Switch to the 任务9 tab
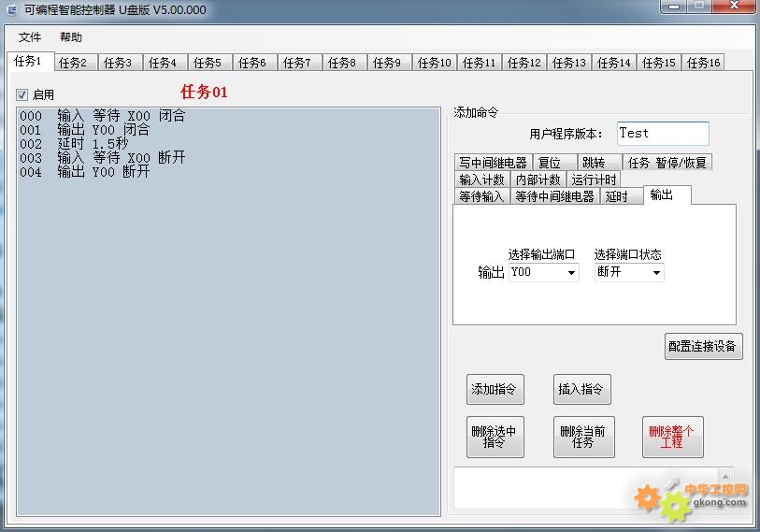Viewport: 760px width, 532px height. tap(389, 63)
